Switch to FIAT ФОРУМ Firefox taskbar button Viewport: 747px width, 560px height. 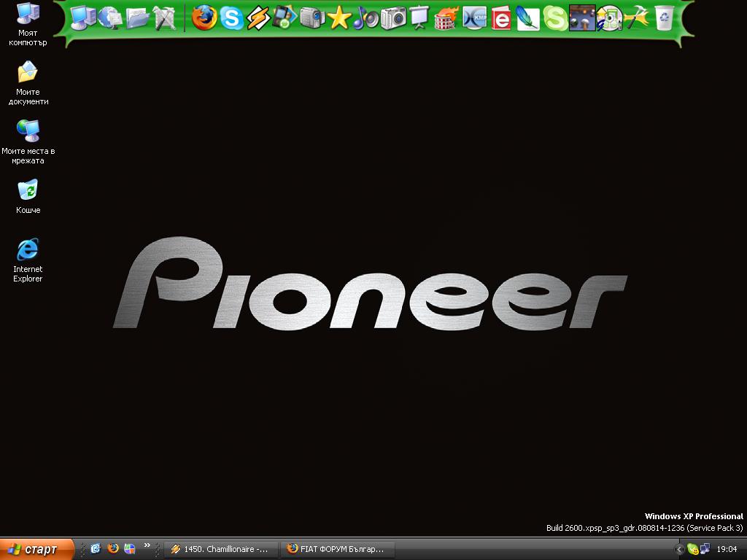338,549
